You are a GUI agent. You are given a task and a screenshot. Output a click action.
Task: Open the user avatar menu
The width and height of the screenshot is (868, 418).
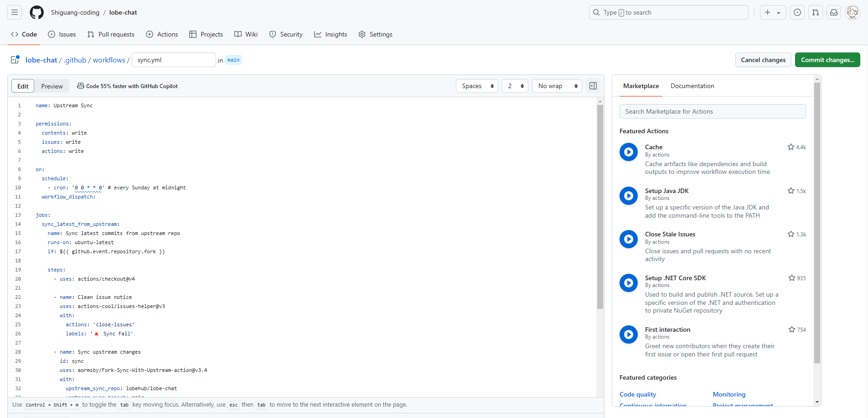pyautogui.click(x=852, y=12)
